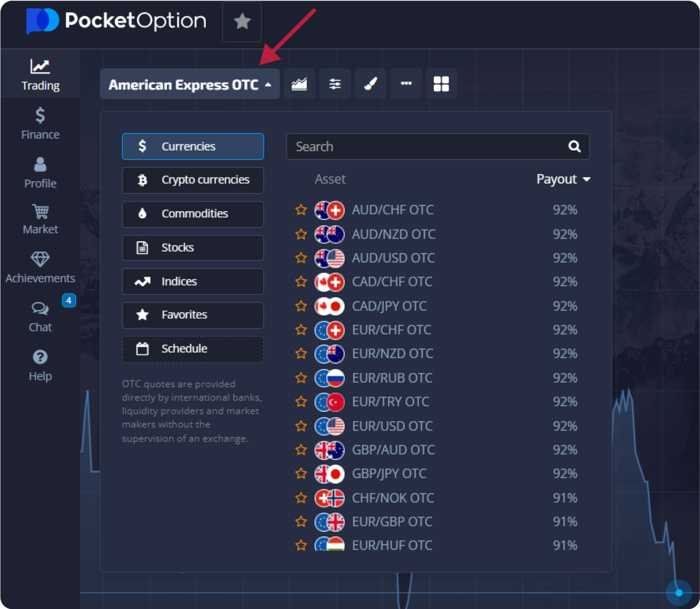Click the star favorites button in header
This screenshot has width=700, height=609.
242,22
